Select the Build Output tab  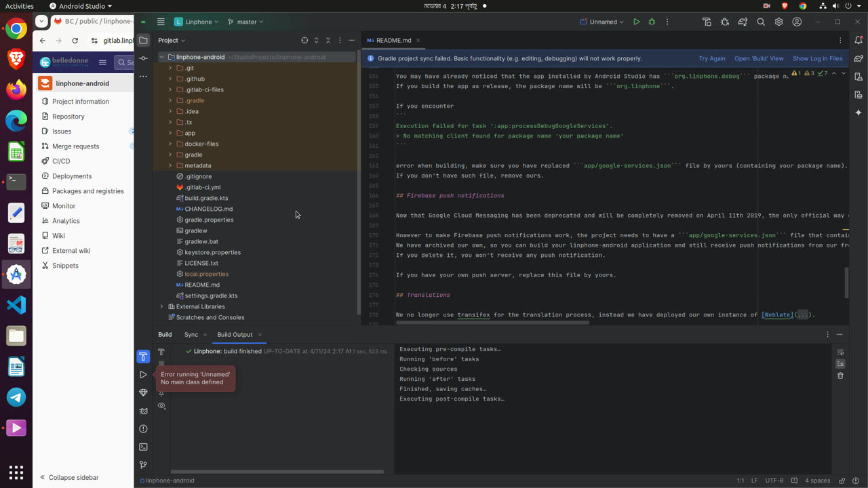(x=235, y=335)
